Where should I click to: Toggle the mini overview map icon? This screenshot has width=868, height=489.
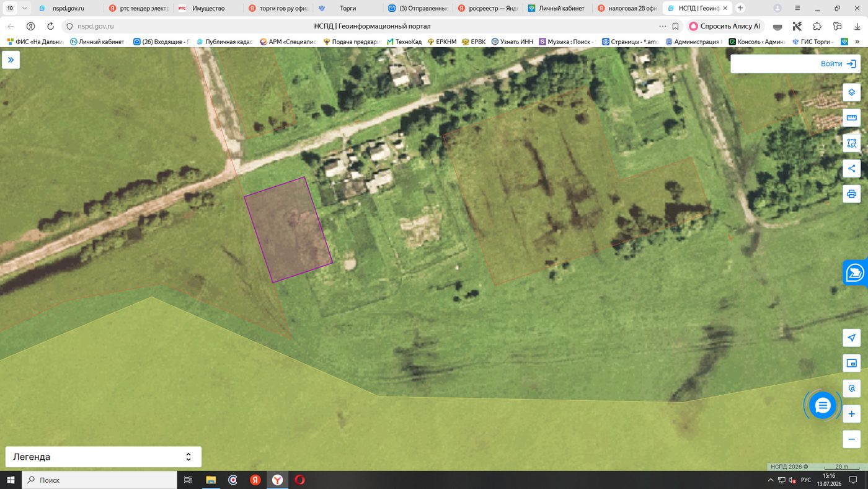click(x=851, y=364)
